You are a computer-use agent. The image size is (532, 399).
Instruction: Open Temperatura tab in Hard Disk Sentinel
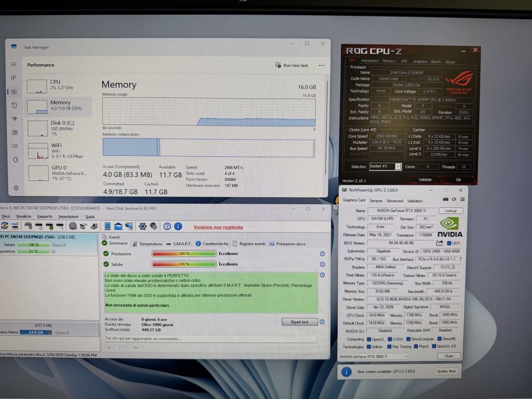(x=147, y=243)
